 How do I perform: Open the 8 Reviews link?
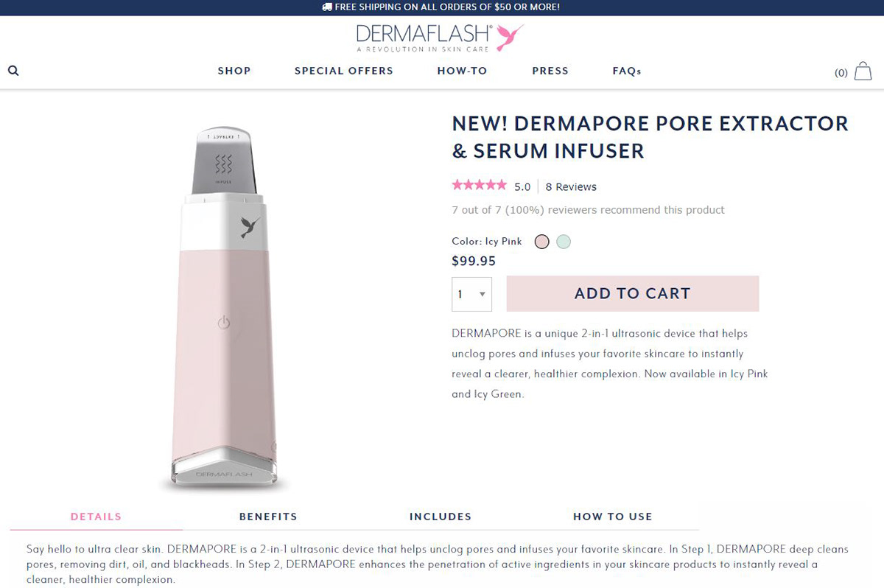(x=571, y=187)
